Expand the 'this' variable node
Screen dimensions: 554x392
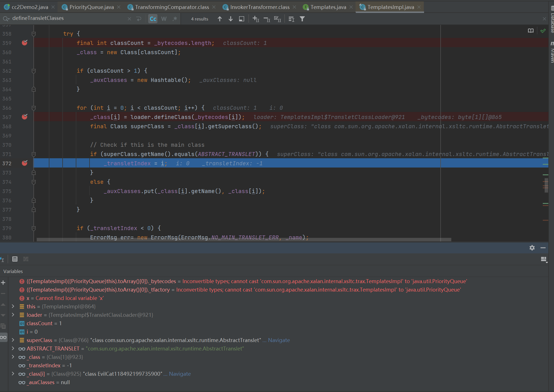tap(13, 306)
